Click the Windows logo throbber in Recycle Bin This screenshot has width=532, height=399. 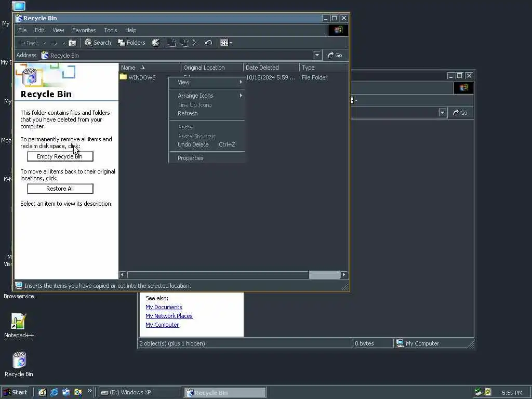[338, 30]
